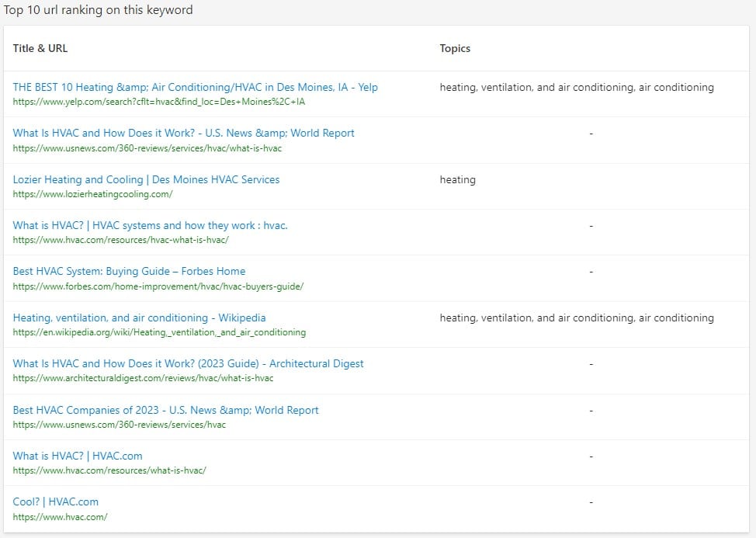Open the usnews.com services/hvac URL
This screenshot has height=538, width=756.
[119, 425]
